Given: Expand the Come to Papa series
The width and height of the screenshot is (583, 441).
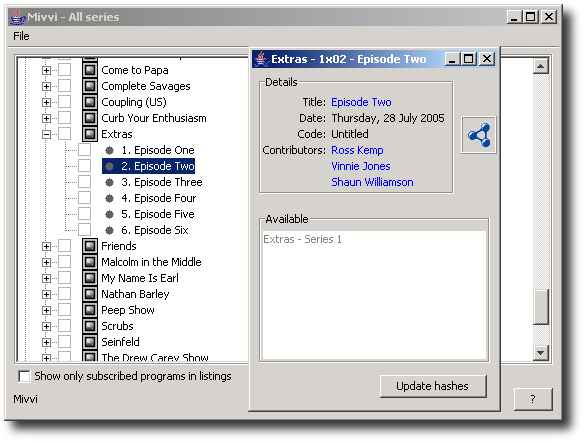Looking at the screenshot, I should point(46,70).
